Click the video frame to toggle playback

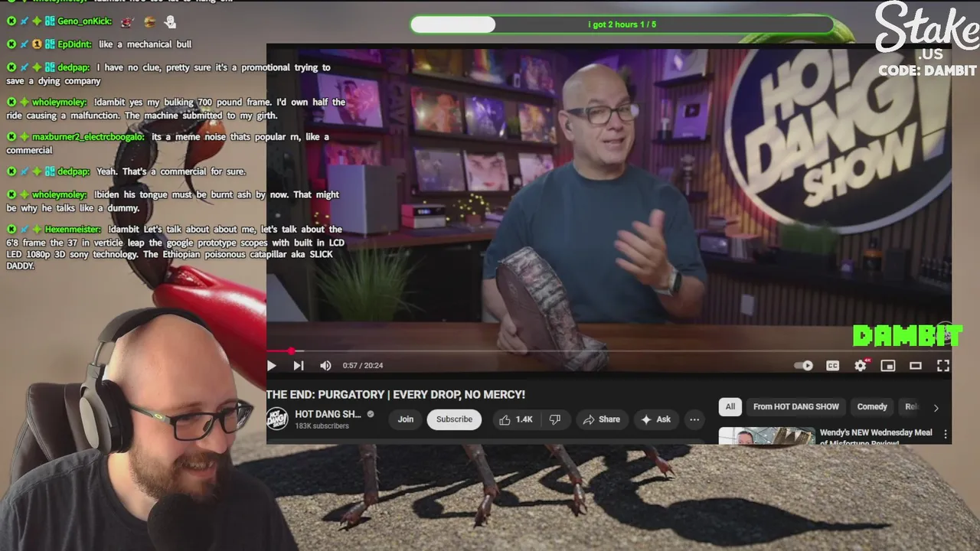pos(609,199)
